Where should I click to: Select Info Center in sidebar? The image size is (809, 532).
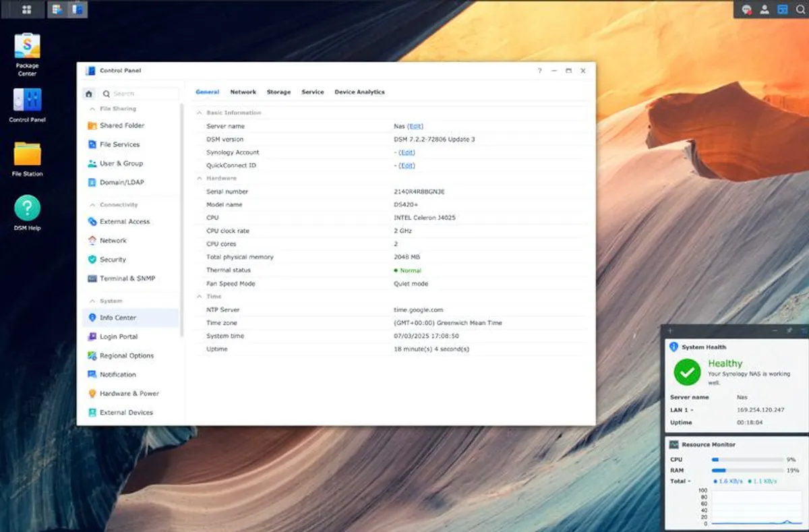point(130,318)
